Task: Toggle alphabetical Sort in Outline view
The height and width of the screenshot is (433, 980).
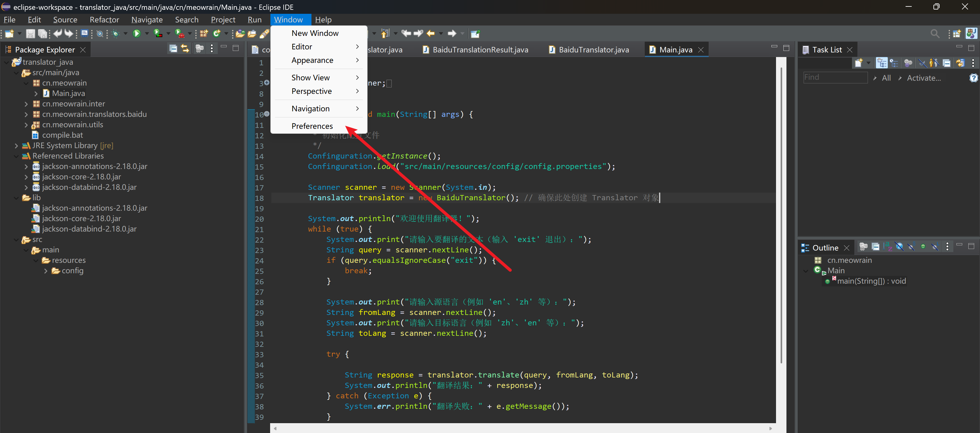Action: pyautogui.click(x=888, y=247)
